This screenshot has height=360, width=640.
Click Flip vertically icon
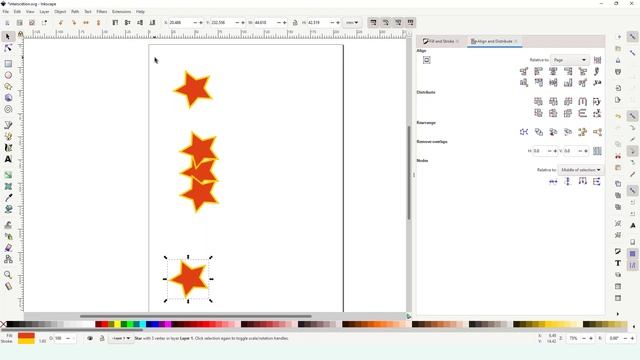pos(98,23)
